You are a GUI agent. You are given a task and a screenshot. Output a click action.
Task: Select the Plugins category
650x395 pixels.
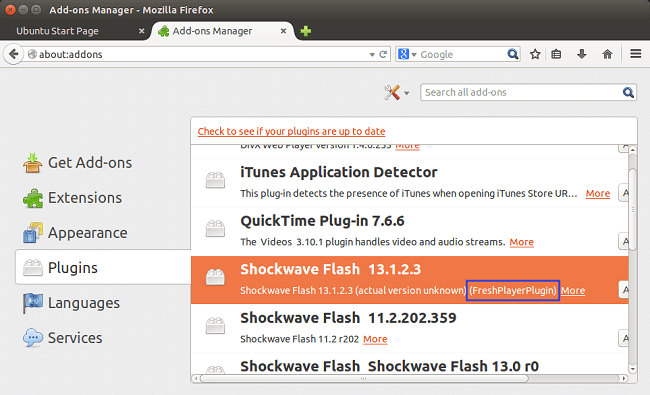click(103, 268)
